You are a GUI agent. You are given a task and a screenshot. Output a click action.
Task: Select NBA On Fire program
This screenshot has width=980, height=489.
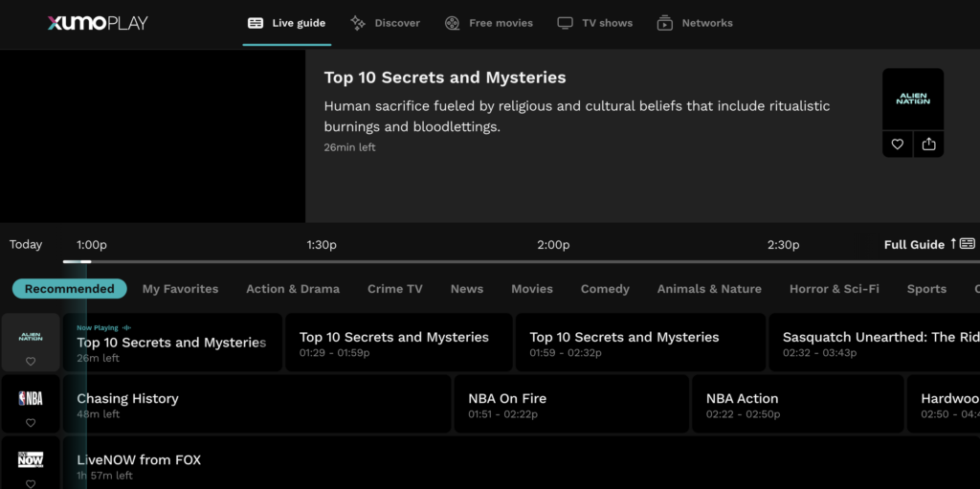click(x=571, y=404)
